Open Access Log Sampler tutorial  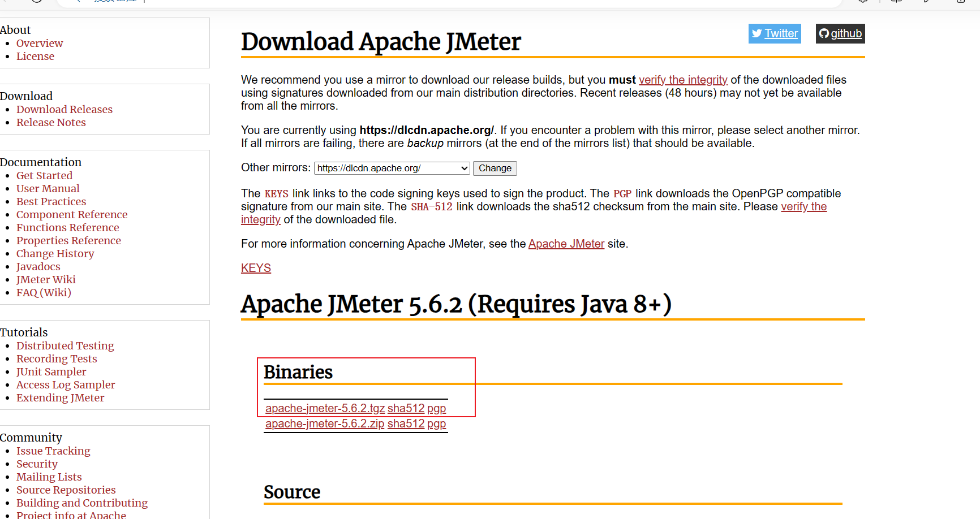pyautogui.click(x=66, y=385)
